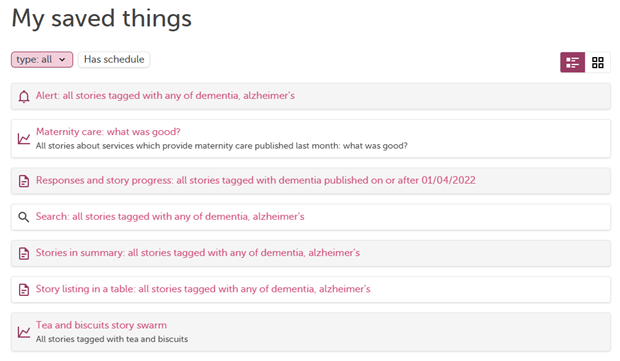The height and width of the screenshot is (361, 620).
Task: Click document icon beside Stories in summary
Action: [x=24, y=253]
